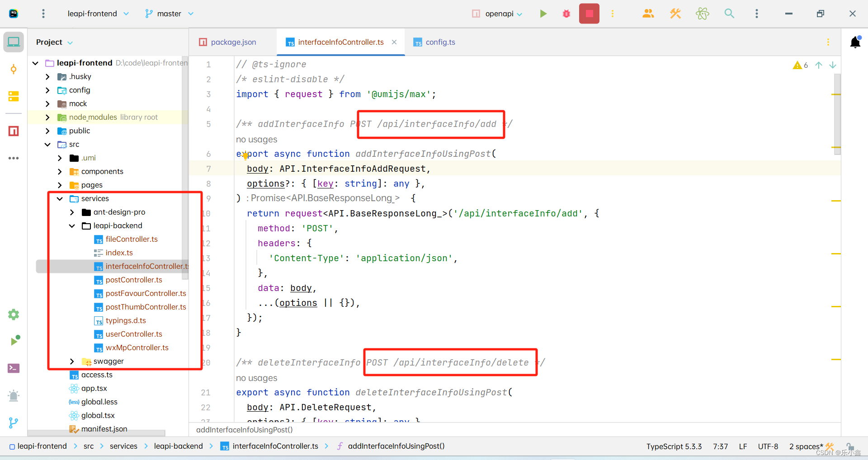The image size is (868, 460).
Task: Stop the running process using the red square
Action: 589,14
